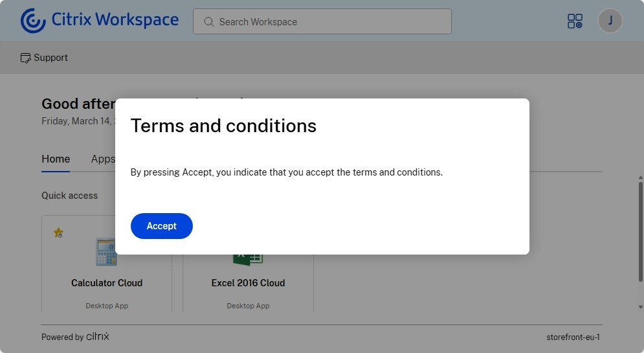The height and width of the screenshot is (353, 644).
Task: Click the Citrix Workspace swirl logo
Action: click(x=33, y=21)
